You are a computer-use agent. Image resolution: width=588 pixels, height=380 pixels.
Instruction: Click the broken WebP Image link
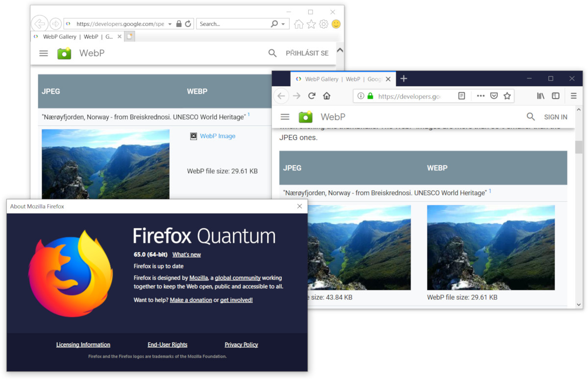[x=218, y=136]
